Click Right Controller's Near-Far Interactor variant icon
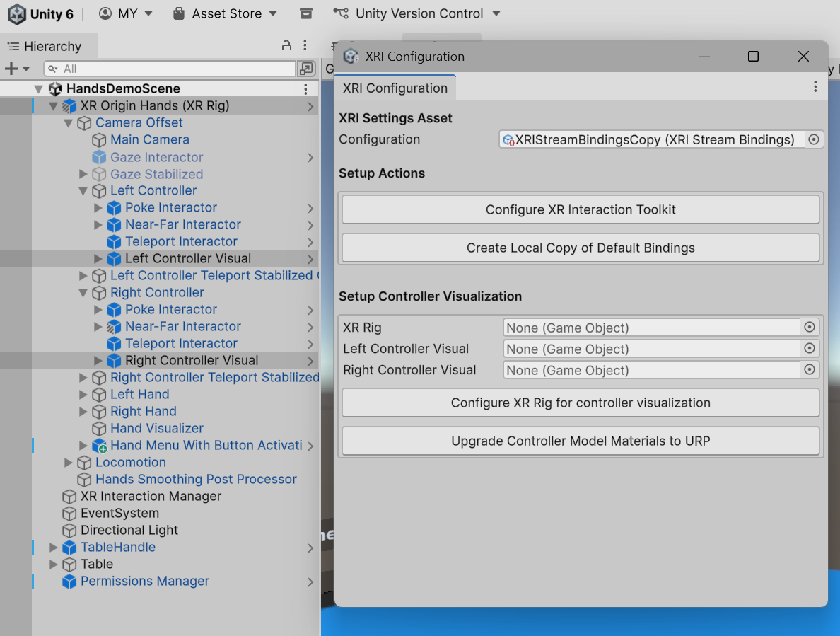The width and height of the screenshot is (840, 636). coord(114,327)
